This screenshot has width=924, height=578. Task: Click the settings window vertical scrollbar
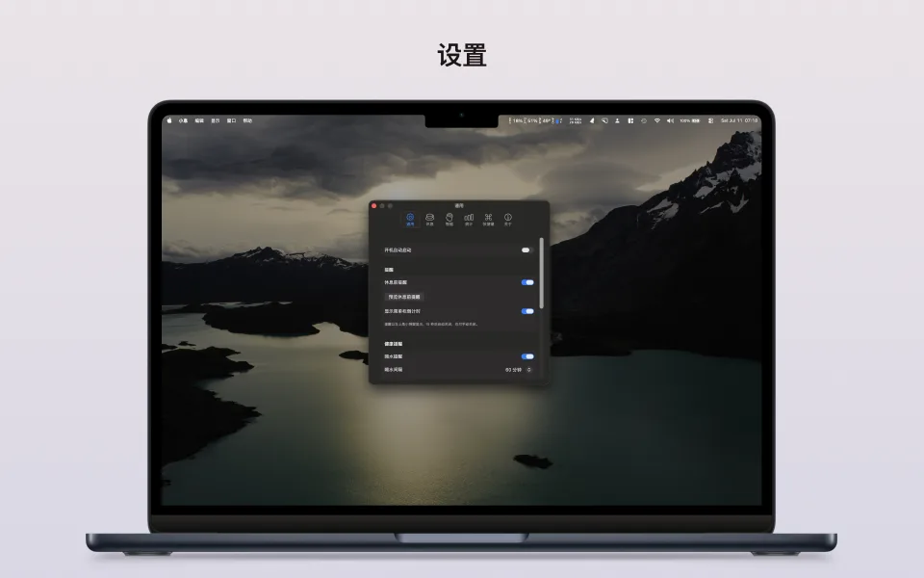541,273
